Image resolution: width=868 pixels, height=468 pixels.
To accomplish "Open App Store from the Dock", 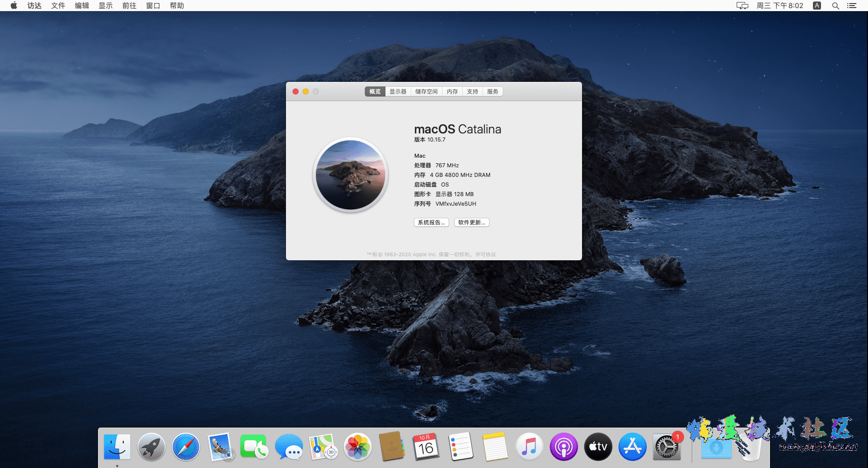I will point(633,447).
